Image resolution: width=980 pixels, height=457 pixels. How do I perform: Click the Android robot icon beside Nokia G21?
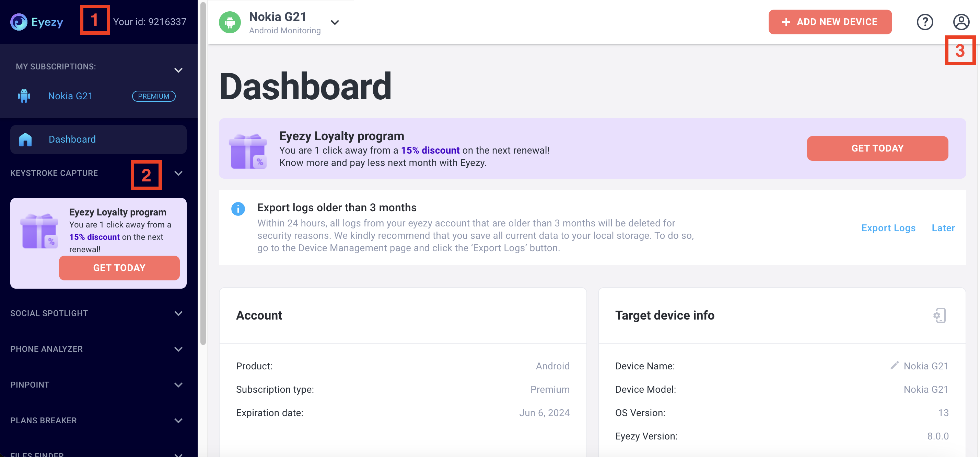[230, 22]
